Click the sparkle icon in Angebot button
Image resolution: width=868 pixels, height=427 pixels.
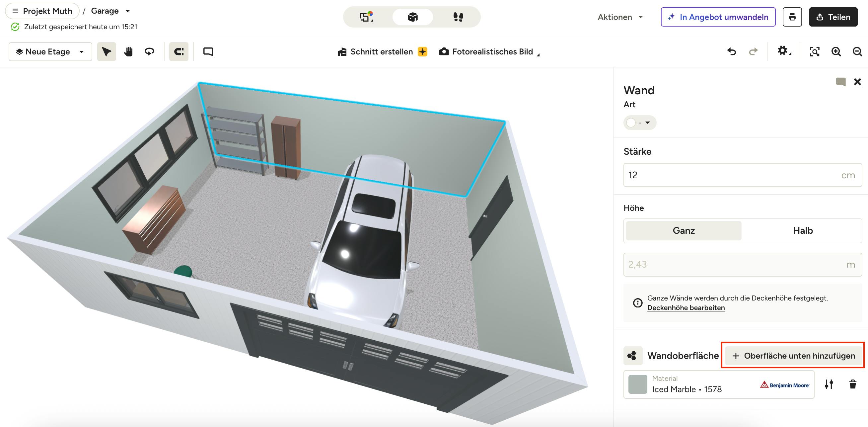671,17
